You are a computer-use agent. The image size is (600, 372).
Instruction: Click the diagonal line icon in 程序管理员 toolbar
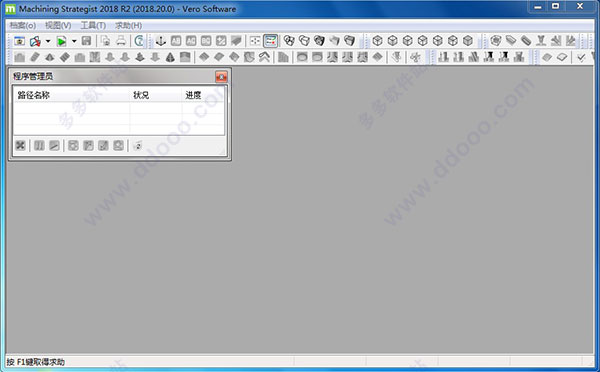[54, 145]
